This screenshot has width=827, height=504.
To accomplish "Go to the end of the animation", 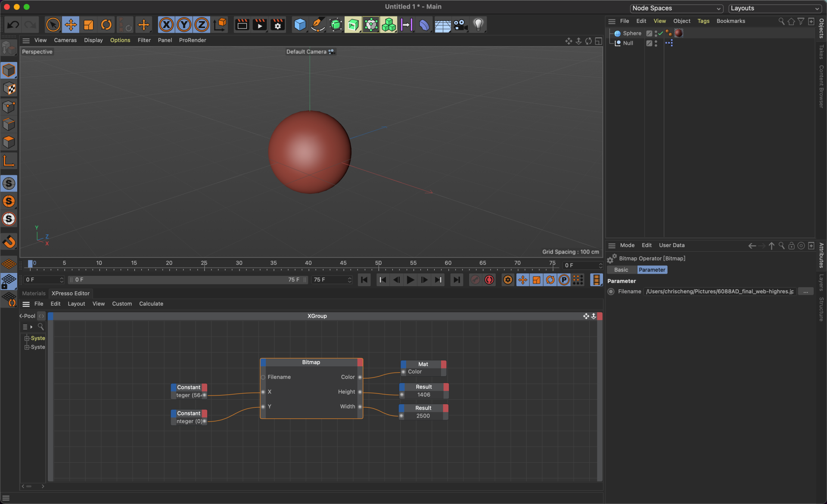I will click(457, 280).
